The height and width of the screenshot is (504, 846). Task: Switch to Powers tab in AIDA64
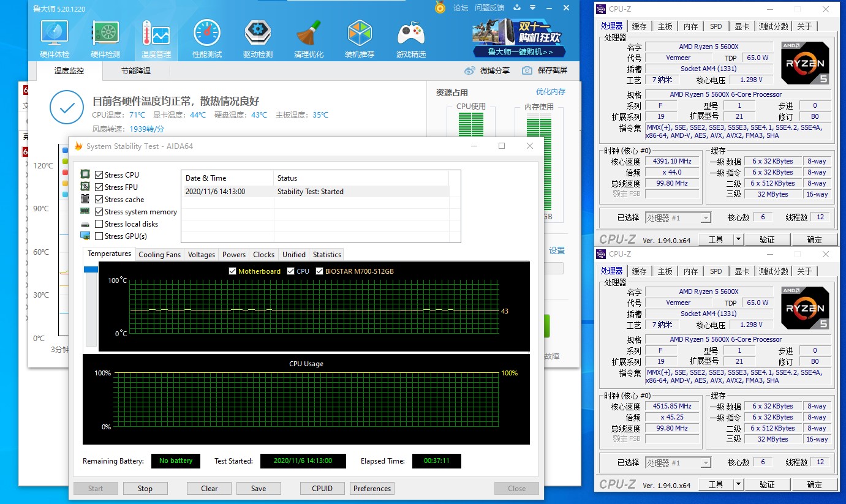tap(234, 255)
